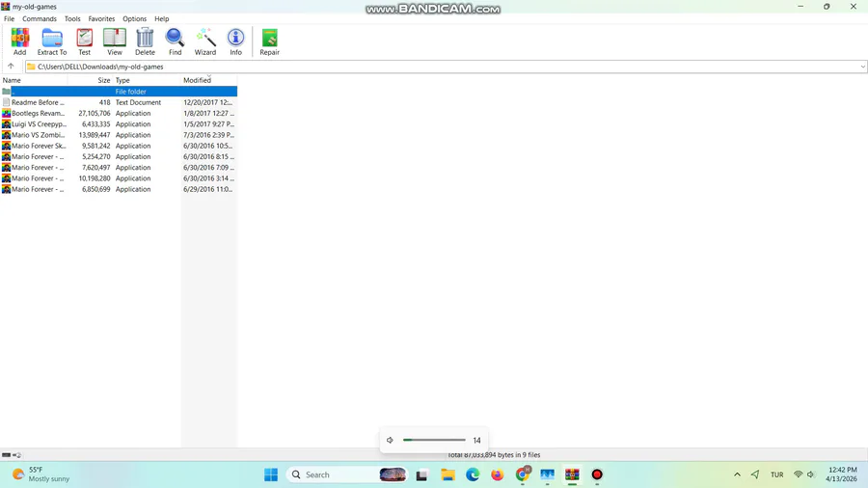Open the Tools menu
Screen dimensions: 868x488
[x=72, y=19]
